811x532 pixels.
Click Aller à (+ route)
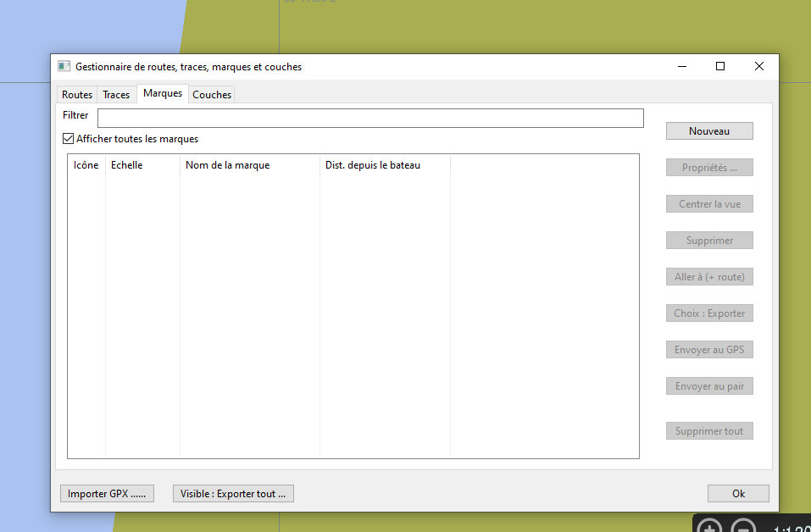click(x=708, y=276)
